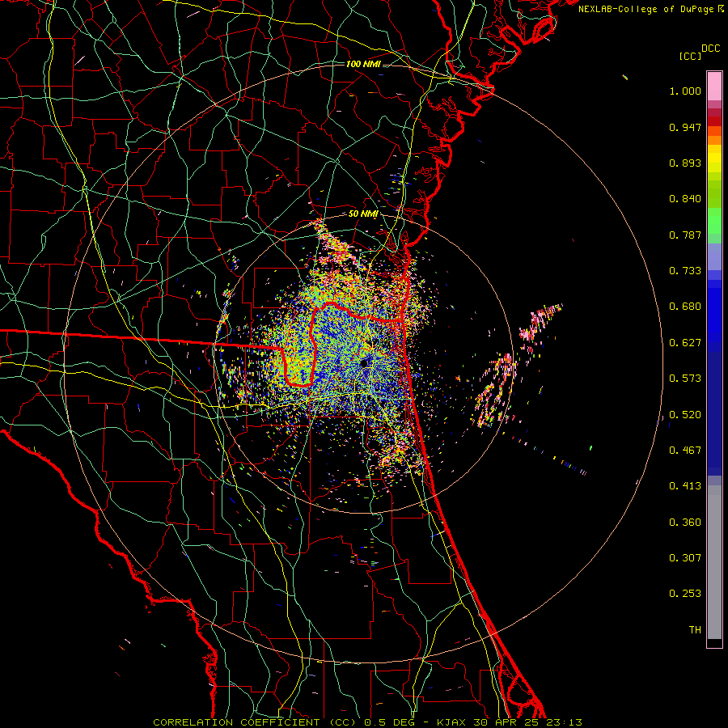Click the 0.573 scale value
728x728 pixels.
(685, 379)
